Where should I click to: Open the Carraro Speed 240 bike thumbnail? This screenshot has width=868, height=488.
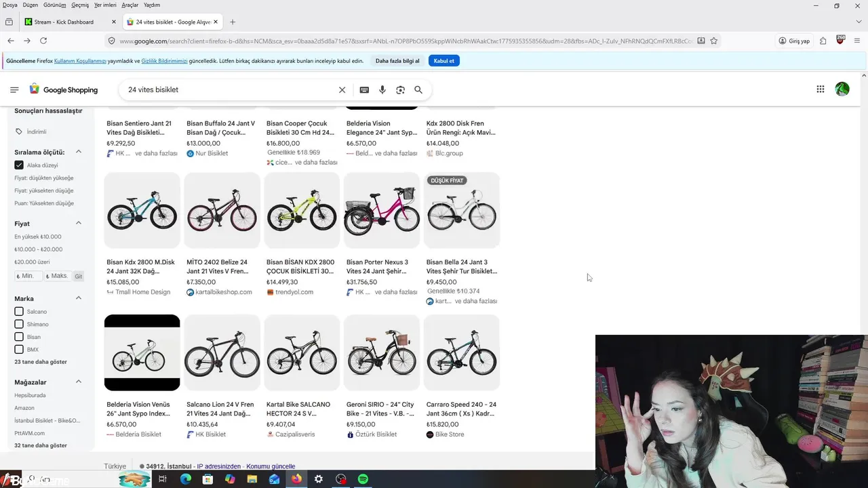(x=462, y=352)
